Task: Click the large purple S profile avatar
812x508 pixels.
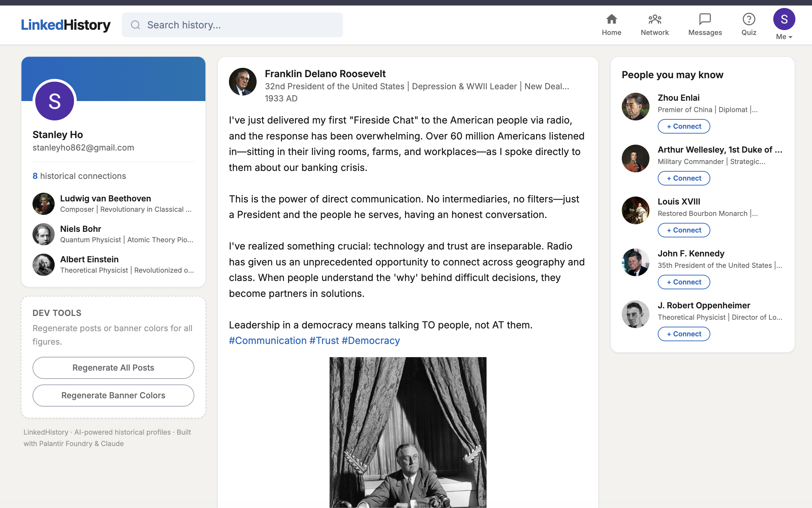Action: (x=55, y=101)
